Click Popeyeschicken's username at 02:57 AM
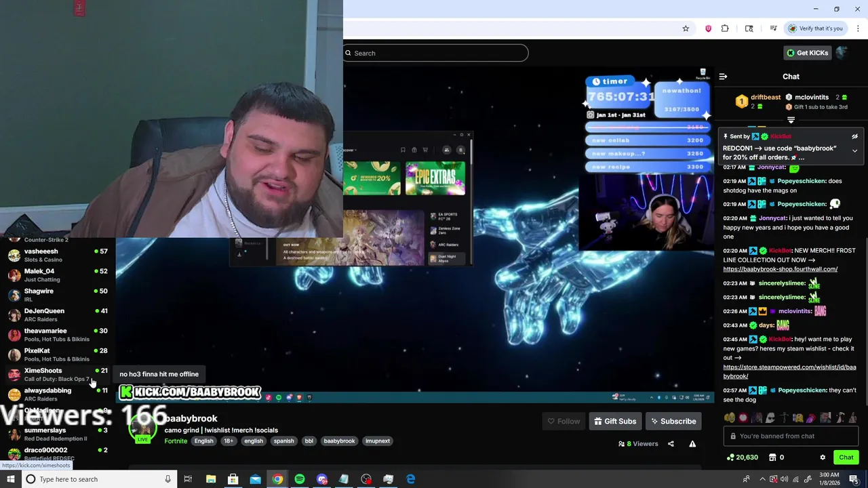The image size is (868, 488). click(x=802, y=390)
